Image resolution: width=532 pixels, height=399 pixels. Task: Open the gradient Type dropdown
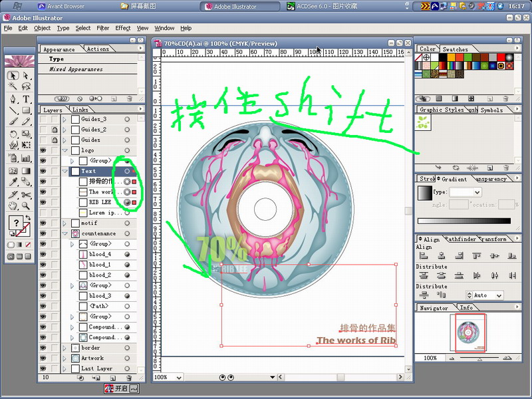(477, 192)
